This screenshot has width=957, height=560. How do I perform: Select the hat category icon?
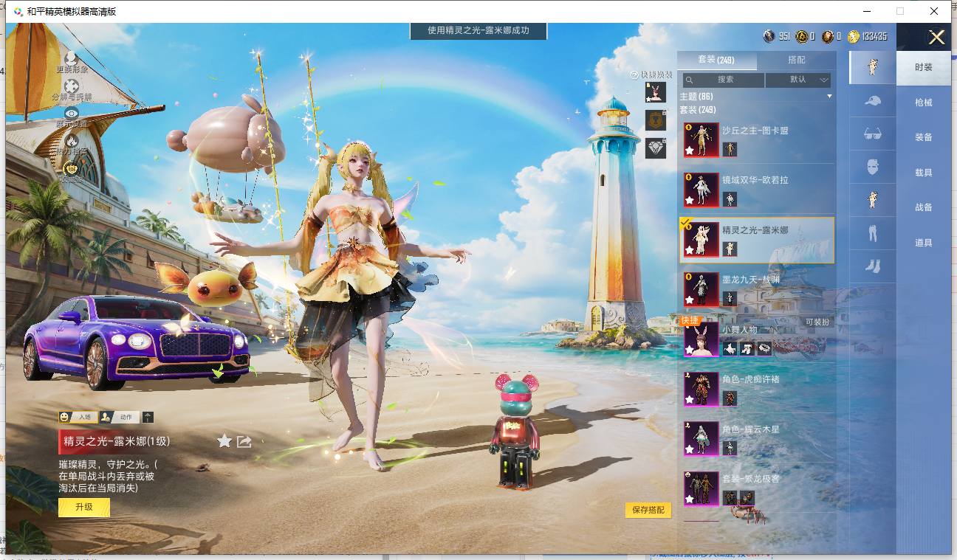(873, 101)
